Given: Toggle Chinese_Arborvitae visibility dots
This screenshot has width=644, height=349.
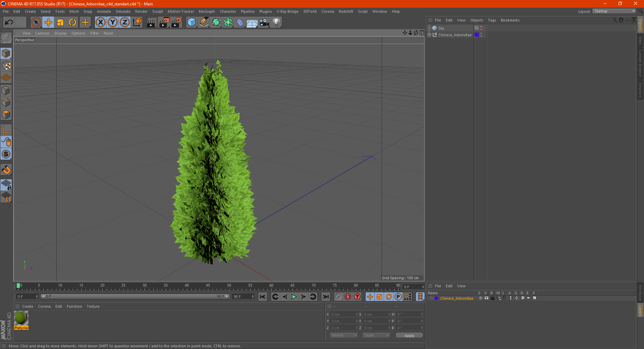Looking at the screenshot, I should [x=481, y=35].
